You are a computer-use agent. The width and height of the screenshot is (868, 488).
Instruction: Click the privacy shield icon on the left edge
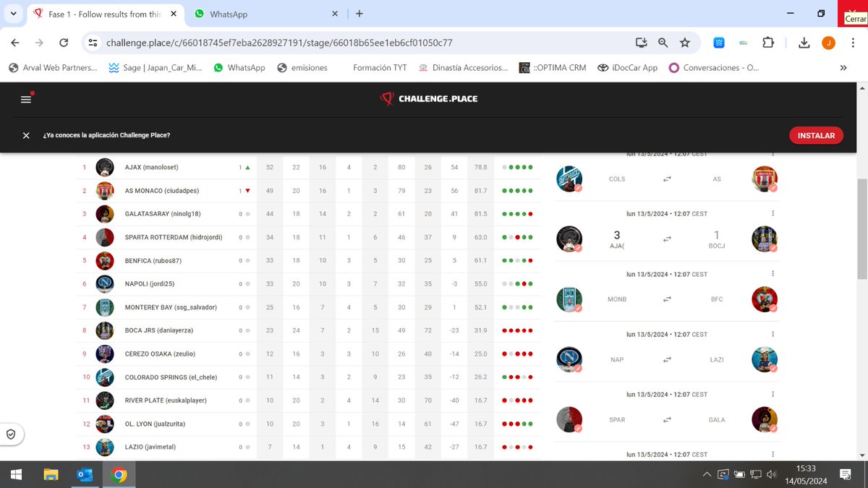(x=10, y=435)
